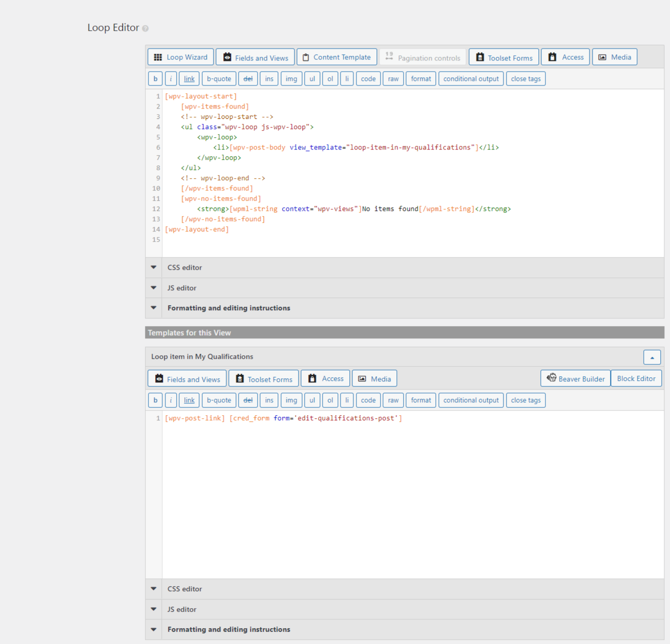670x644 pixels.
Task: Open Beaver Builder editor
Action: pos(576,379)
